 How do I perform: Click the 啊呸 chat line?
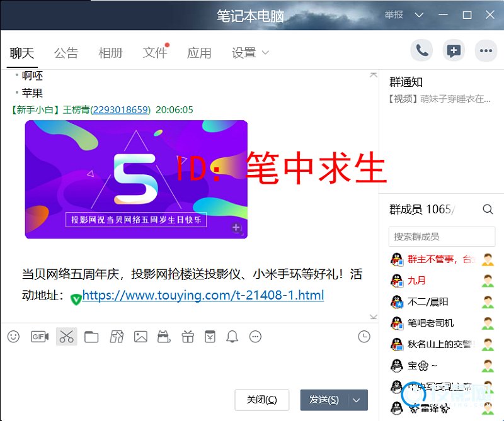point(32,76)
